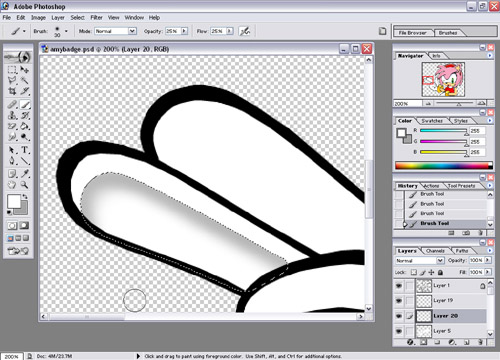Open the Filter menu
Image resolution: width=500 pixels, height=360 pixels.
pos(96,17)
